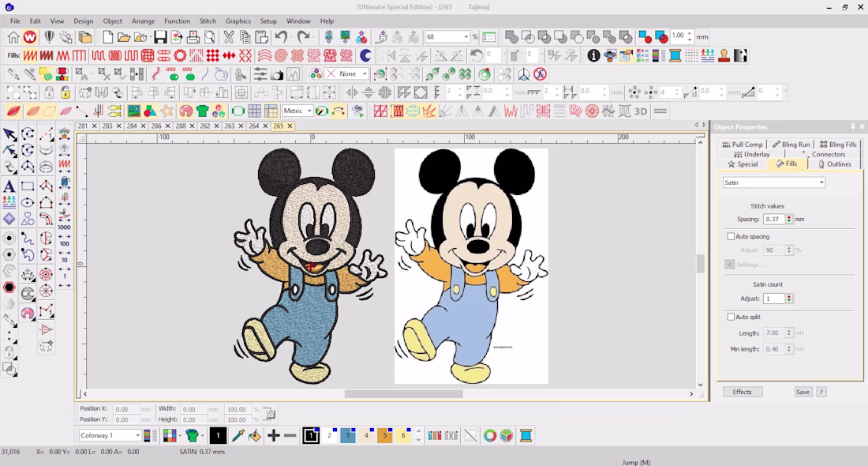The width and height of the screenshot is (868, 466).
Task: Open the File menu
Action: coord(15,21)
